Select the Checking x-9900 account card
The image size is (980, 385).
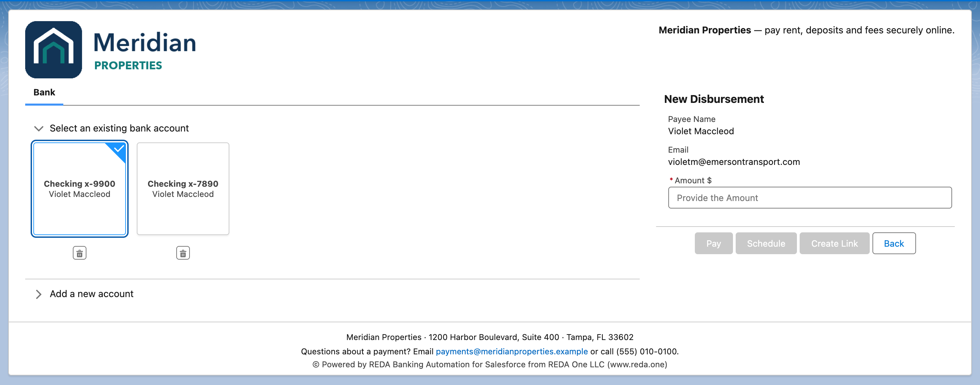[80, 189]
